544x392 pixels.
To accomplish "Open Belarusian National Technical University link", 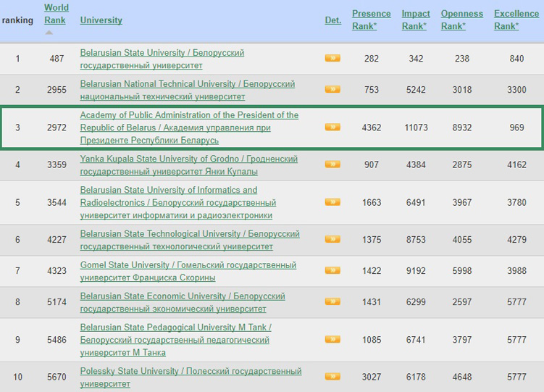I will [x=188, y=90].
